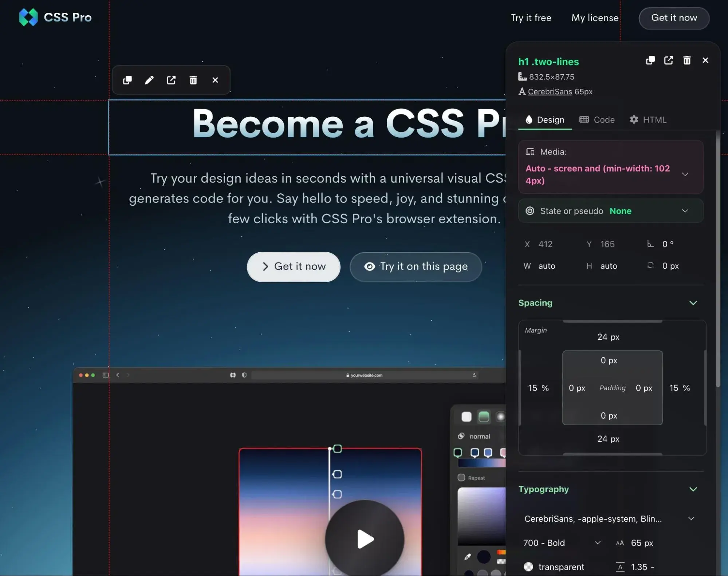Click the delete trash icon in panel
Viewport: 728px width, 576px height.
coord(686,60)
